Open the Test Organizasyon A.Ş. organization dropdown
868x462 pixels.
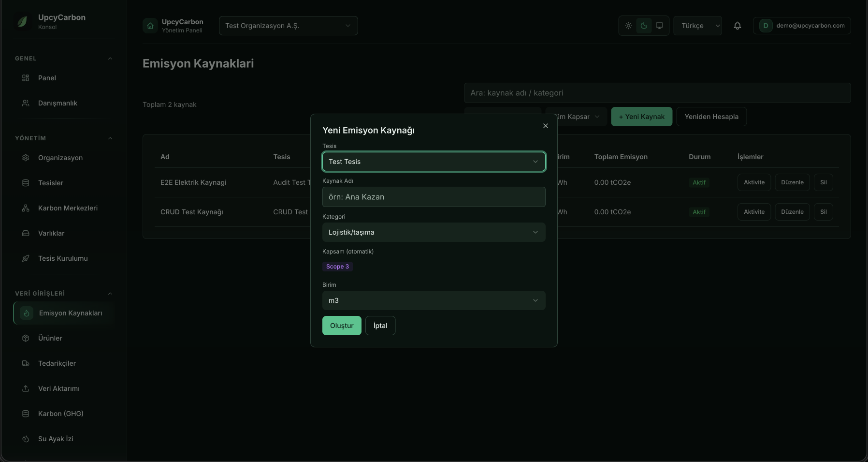pyautogui.click(x=288, y=26)
